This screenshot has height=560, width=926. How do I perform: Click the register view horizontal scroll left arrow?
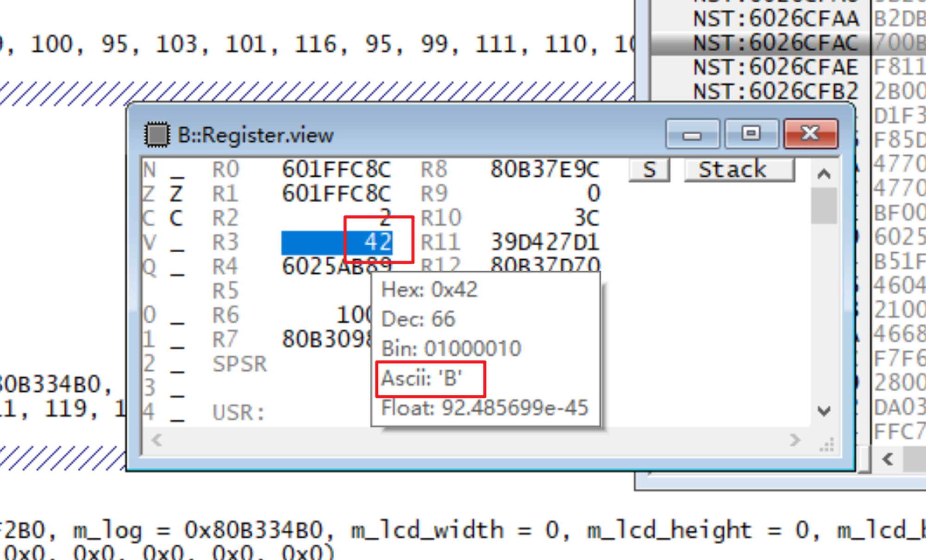coord(156,440)
